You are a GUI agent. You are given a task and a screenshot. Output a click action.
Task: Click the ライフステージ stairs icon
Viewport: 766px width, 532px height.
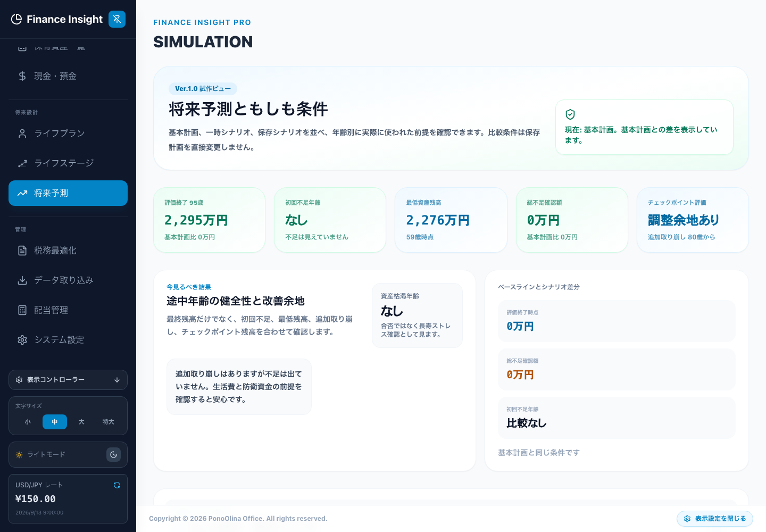[x=22, y=163]
